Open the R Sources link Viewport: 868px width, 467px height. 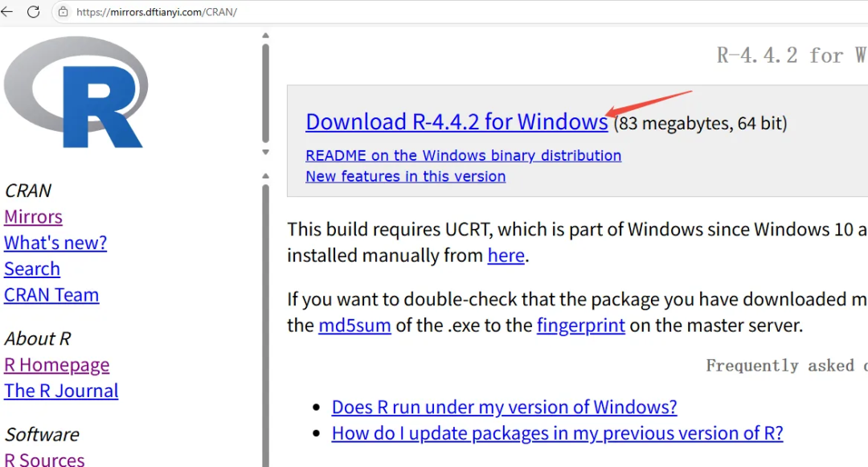point(44,460)
